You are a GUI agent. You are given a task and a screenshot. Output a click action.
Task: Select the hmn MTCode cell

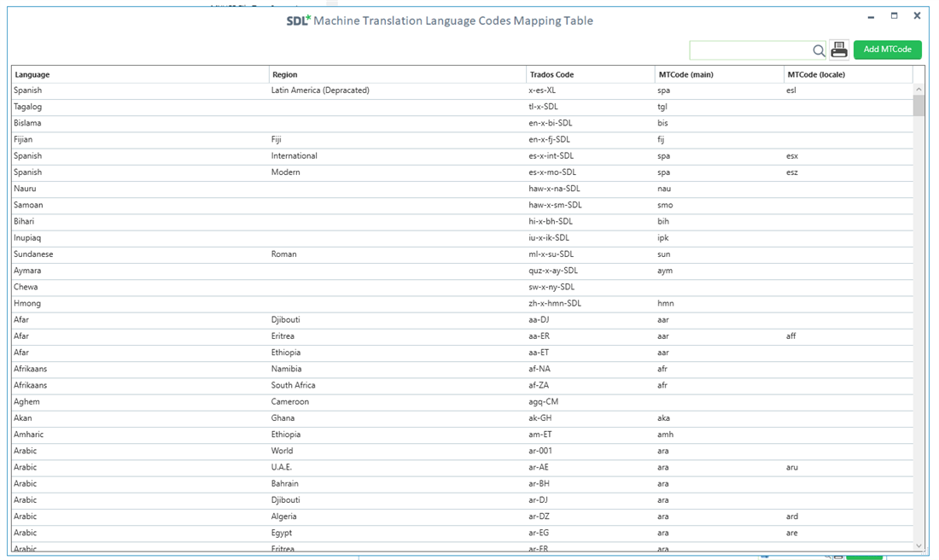tap(665, 303)
